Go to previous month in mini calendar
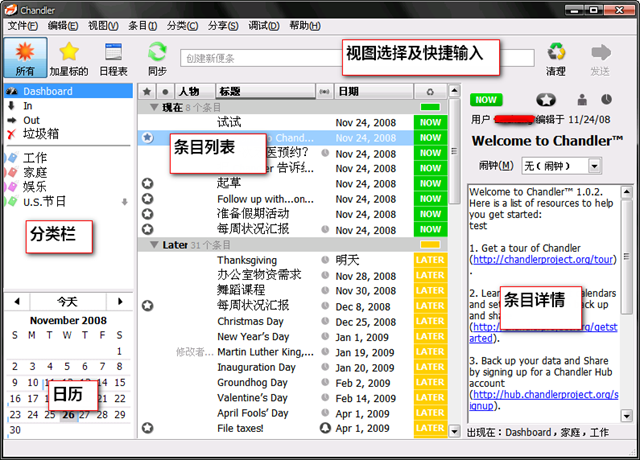This screenshot has height=460, width=640. [17, 302]
